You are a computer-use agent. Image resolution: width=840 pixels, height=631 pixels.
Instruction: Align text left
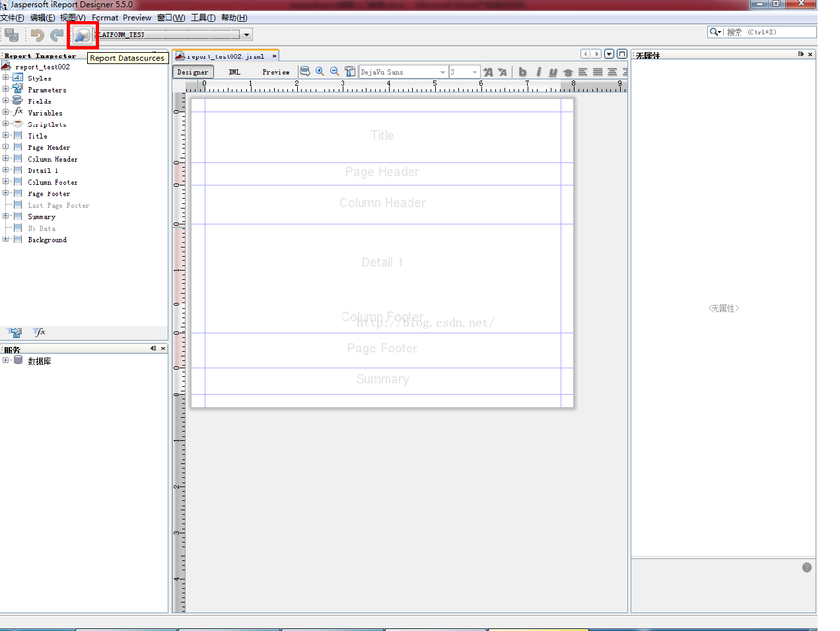pyautogui.click(x=583, y=72)
